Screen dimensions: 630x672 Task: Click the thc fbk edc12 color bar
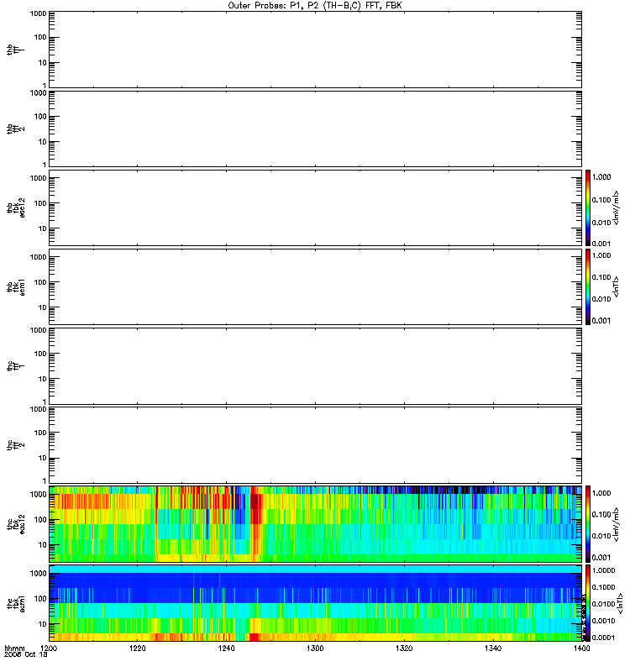pos(588,523)
